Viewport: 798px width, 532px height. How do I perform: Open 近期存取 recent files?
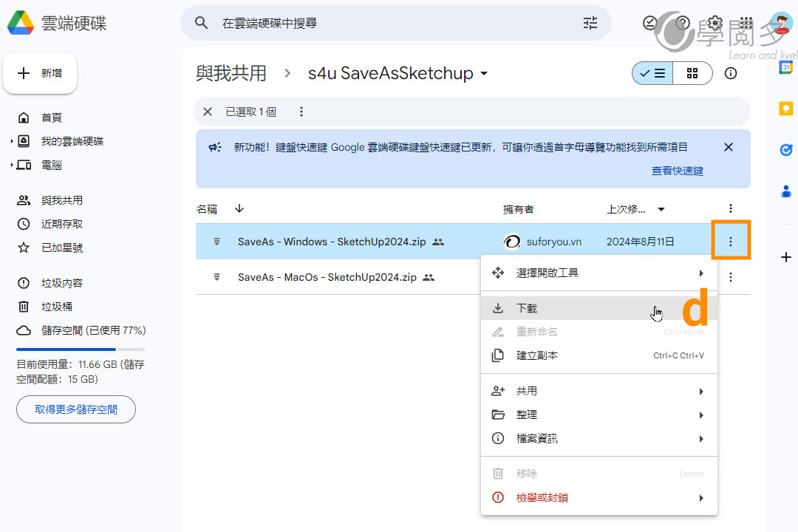[x=62, y=224]
